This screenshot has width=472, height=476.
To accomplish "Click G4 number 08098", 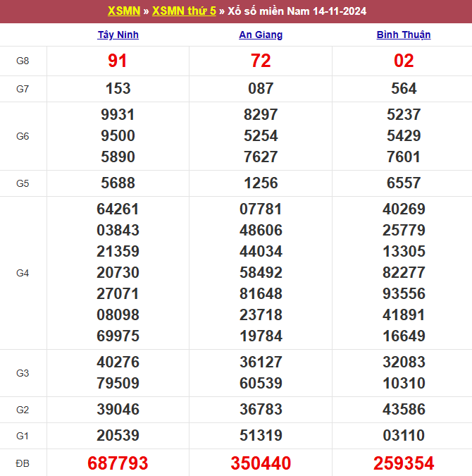I will [x=118, y=315].
